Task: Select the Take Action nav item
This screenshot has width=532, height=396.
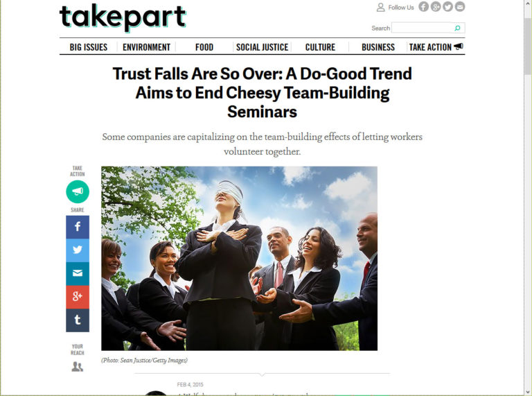Action: [436, 47]
